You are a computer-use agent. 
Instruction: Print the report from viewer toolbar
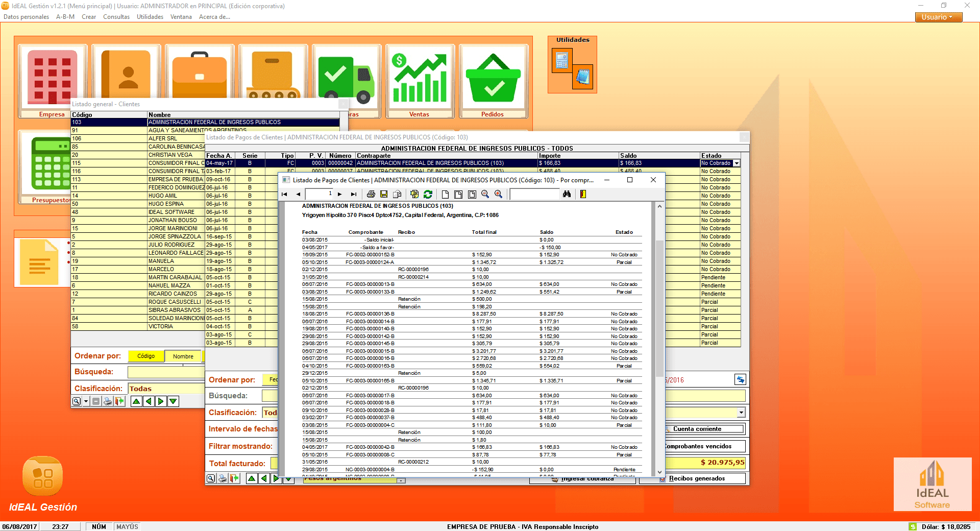371,195
